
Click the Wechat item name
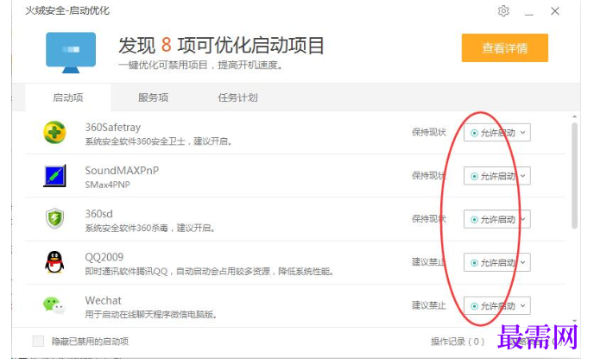point(103,300)
